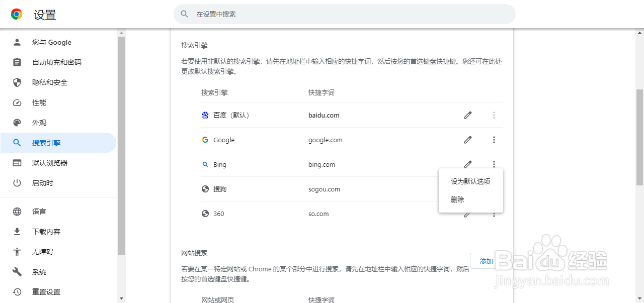Click the Baidu paw favicon
Image resolution: width=644 pixels, height=303 pixels.
pyautogui.click(x=205, y=115)
